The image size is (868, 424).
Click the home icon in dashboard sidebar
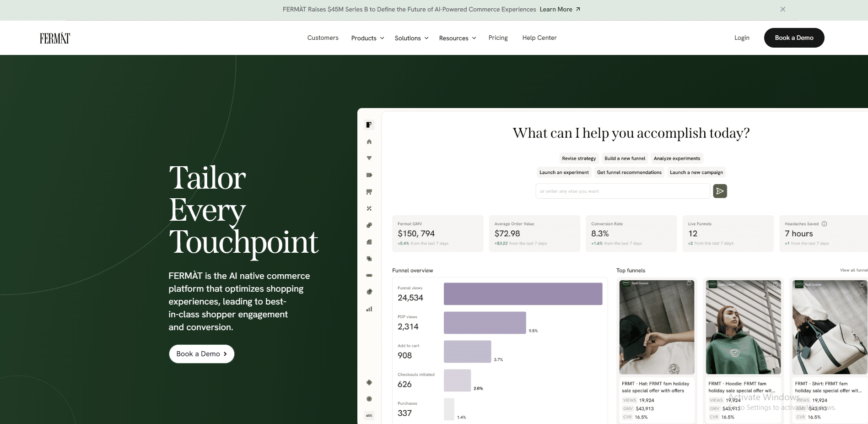coord(369,142)
